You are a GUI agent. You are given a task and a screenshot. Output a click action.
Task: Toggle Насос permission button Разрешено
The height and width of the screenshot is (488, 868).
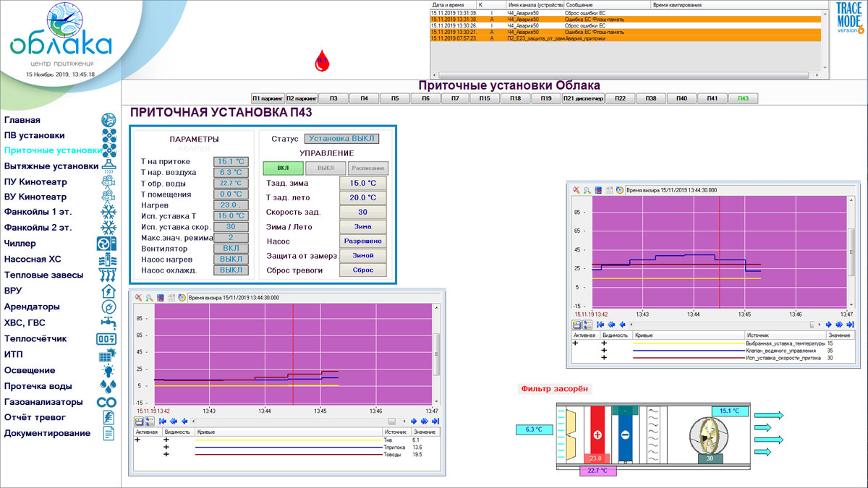363,241
